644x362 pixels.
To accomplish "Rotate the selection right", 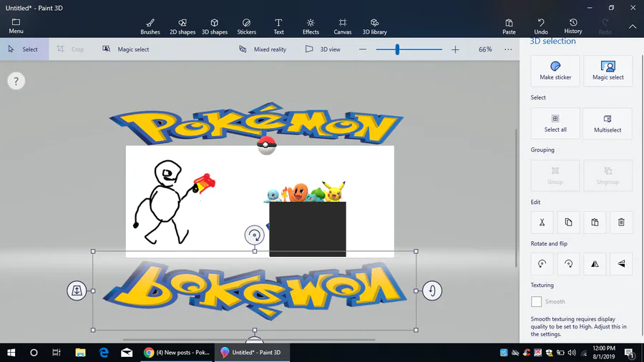I will pyautogui.click(x=568, y=263).
